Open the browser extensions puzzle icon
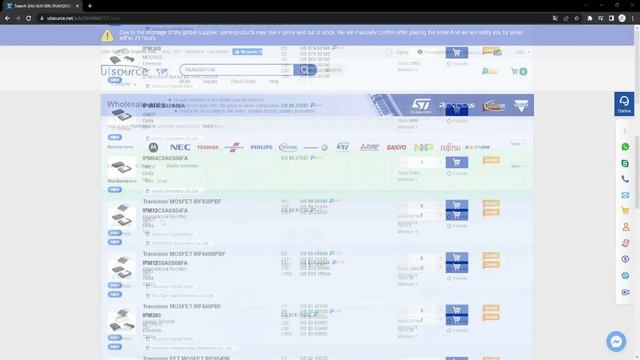Image resolution: width=640 pixels, height=360 pixels. tap(589, 18)
